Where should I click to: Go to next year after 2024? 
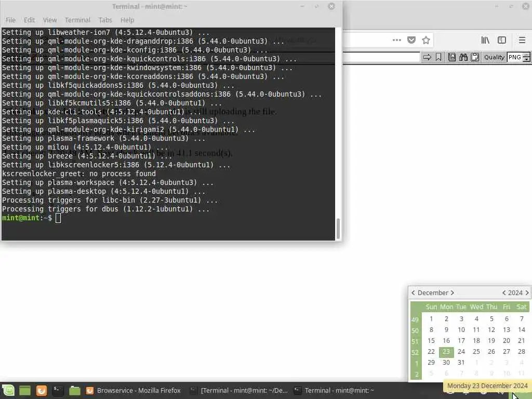click(527, 293)
